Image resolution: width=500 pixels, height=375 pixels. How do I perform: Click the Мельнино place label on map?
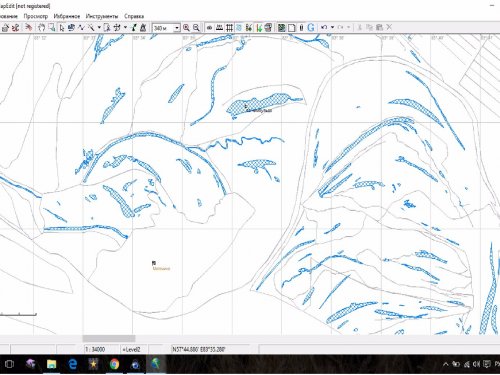(161, 268)
